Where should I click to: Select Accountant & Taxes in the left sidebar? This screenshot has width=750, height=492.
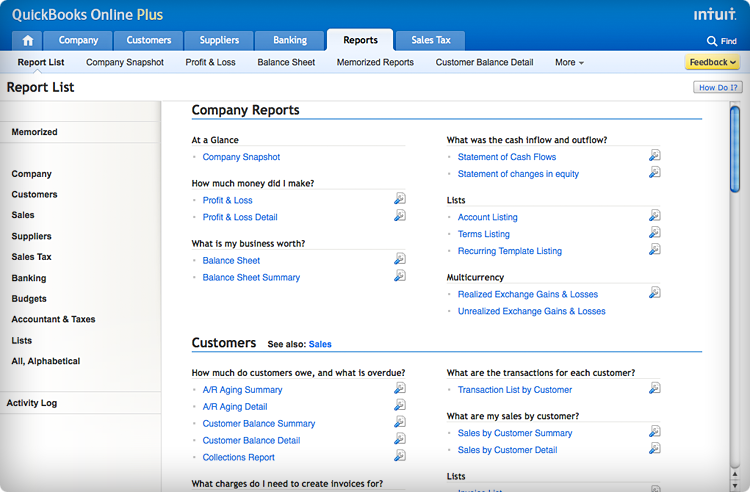(x=54, y=319)
